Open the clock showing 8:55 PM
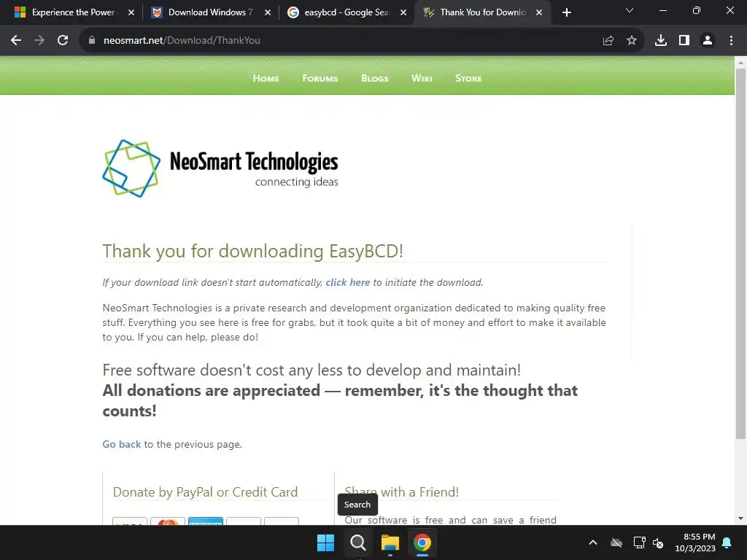 695,542
